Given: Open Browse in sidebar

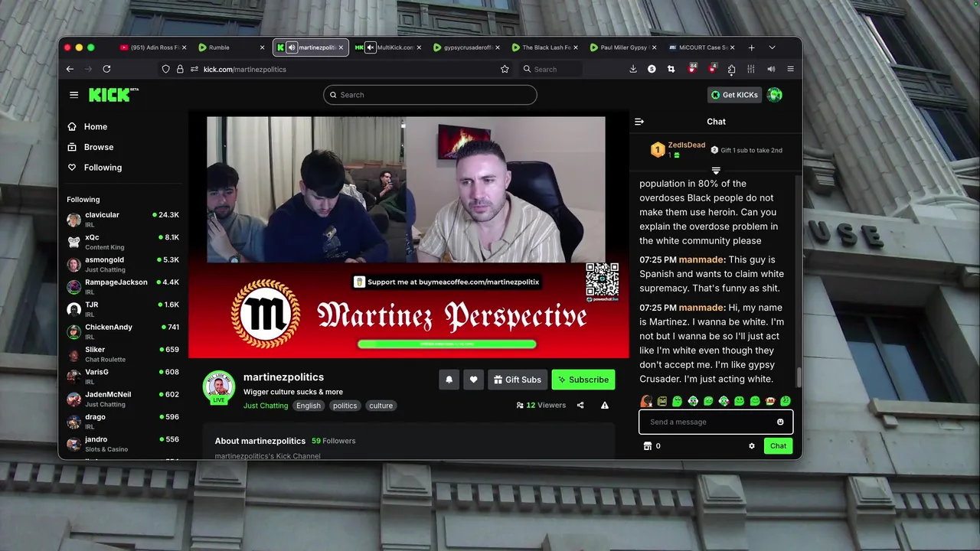Looking at the screenshot, I should click(98, 147).
